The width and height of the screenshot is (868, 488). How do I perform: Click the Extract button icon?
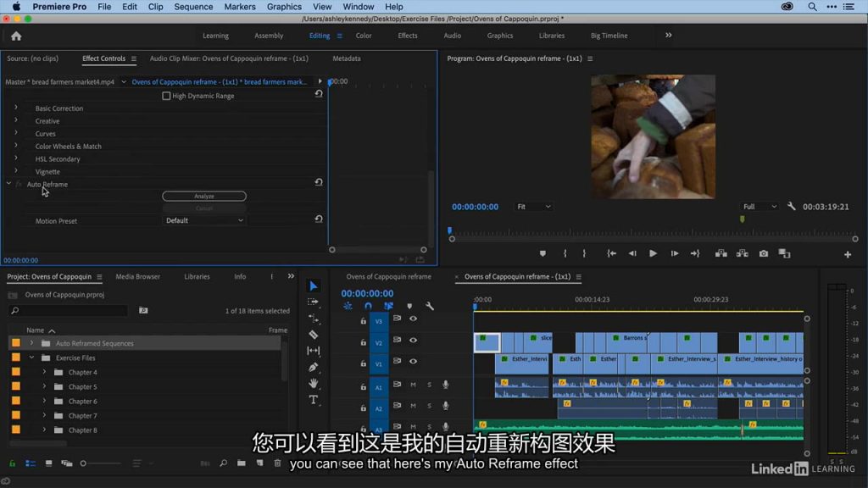743,253
